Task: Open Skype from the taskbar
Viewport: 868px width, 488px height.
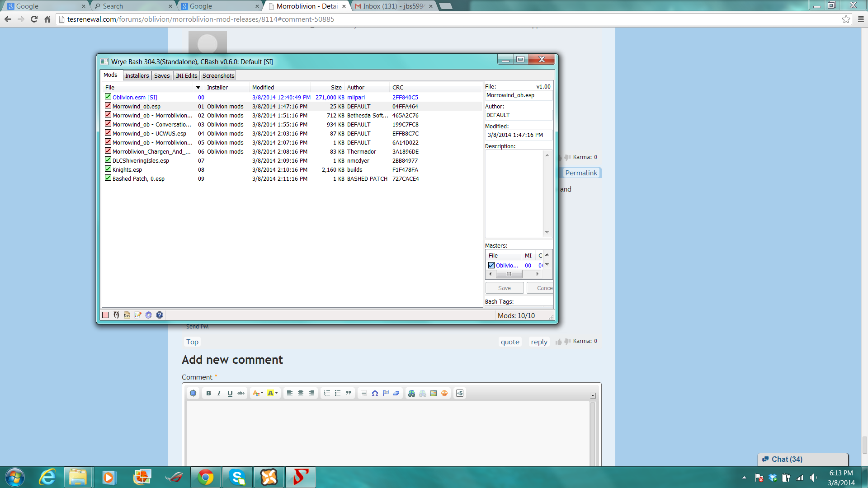Action: pyautogui.click(x=237, y=477)
